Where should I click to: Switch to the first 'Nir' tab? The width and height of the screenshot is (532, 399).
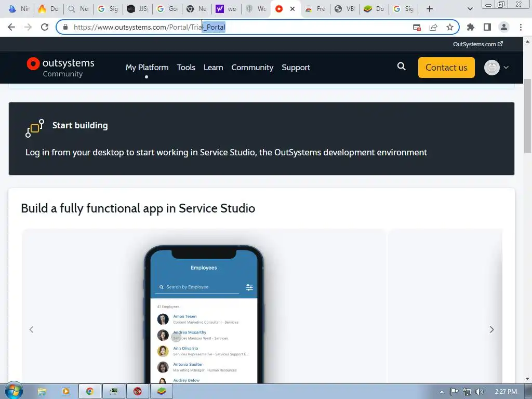[x=19, y=9]
